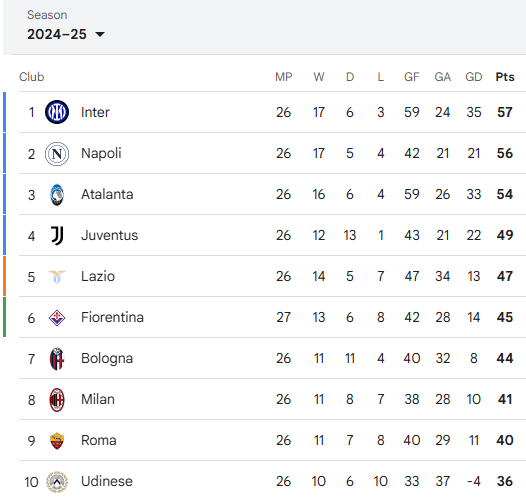Click the Milan club crest icon

point(57,400)
